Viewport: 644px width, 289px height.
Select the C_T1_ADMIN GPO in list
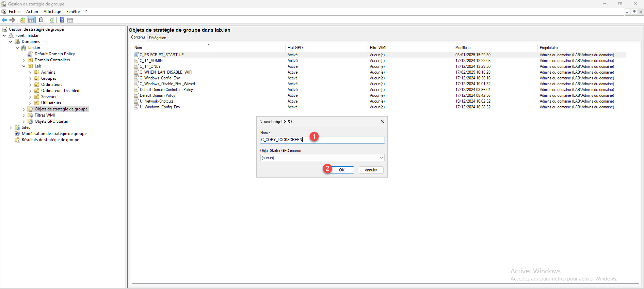pos(151,61)
